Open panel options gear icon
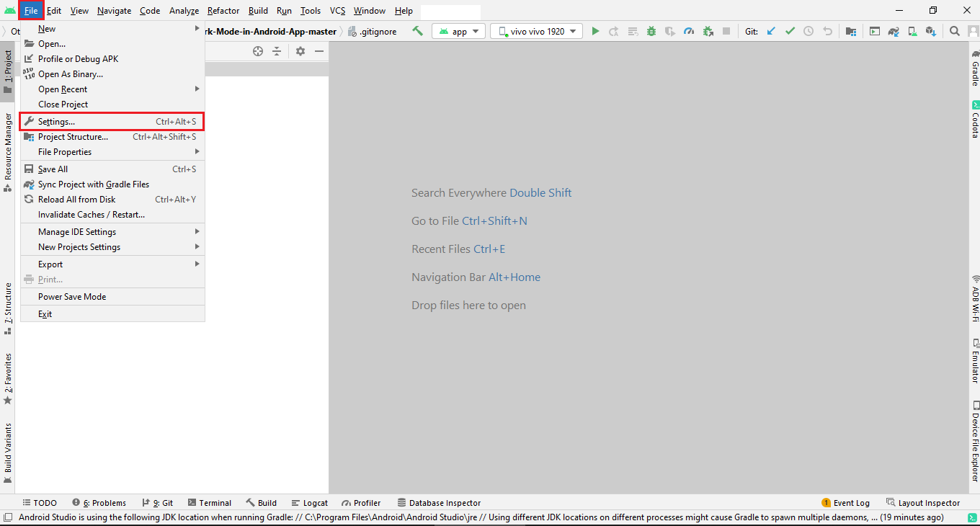980x526 pixels. pos(300,51)
